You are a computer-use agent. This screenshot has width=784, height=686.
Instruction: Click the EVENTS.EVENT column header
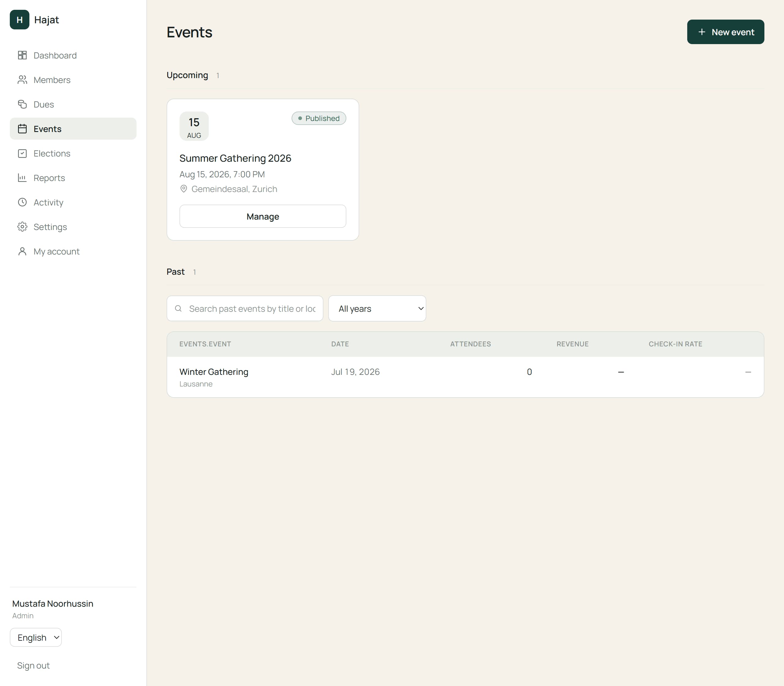[205, 344]
